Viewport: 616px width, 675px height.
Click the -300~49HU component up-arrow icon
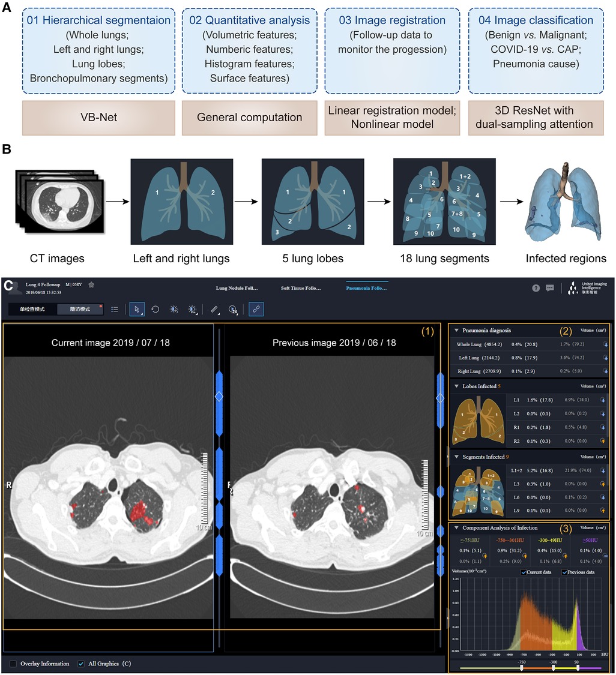pos(565,556)
